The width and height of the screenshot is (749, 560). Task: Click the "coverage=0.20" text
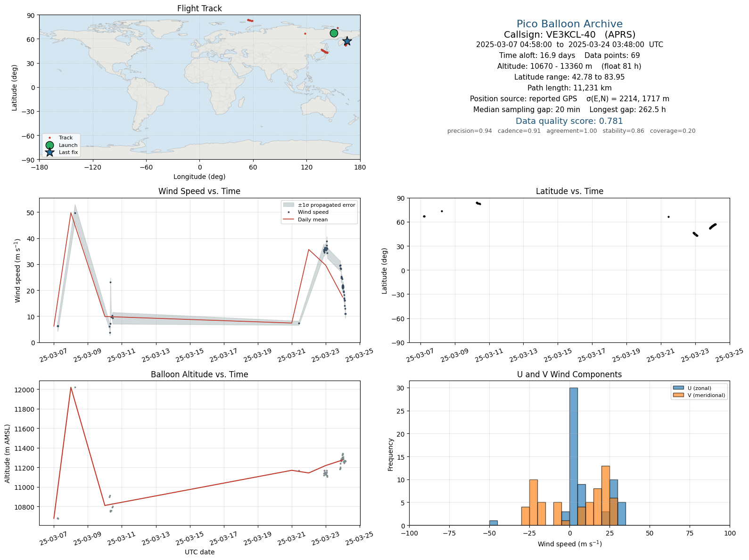(673, 131)
